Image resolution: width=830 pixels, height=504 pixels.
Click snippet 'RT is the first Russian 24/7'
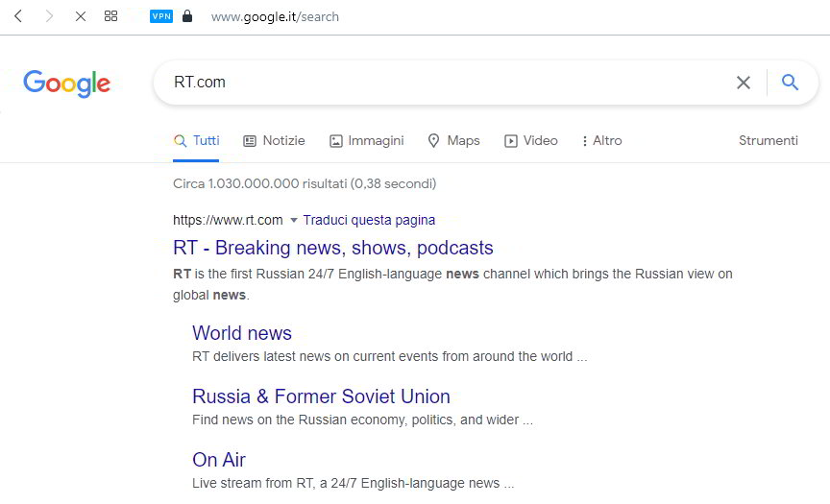pos(452,284)
